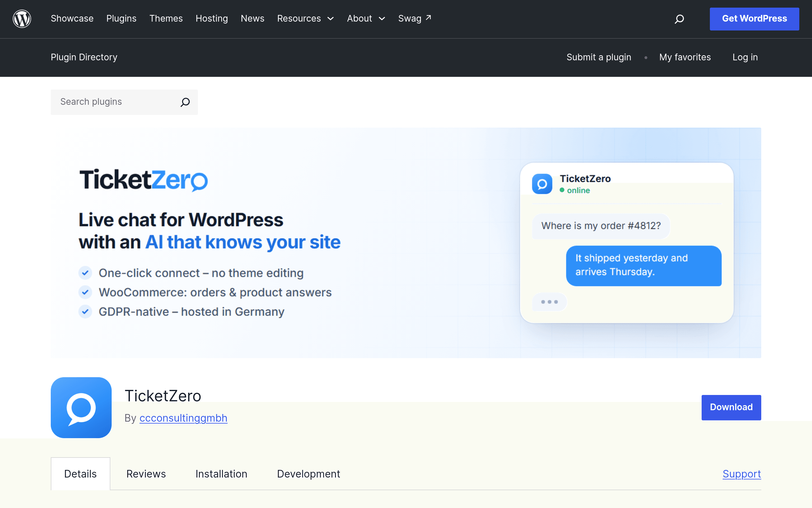Image resolution: width=812 pixels, height=508 pixels.
Task: Open My favorites link
Action: click(x=684, y=57)
